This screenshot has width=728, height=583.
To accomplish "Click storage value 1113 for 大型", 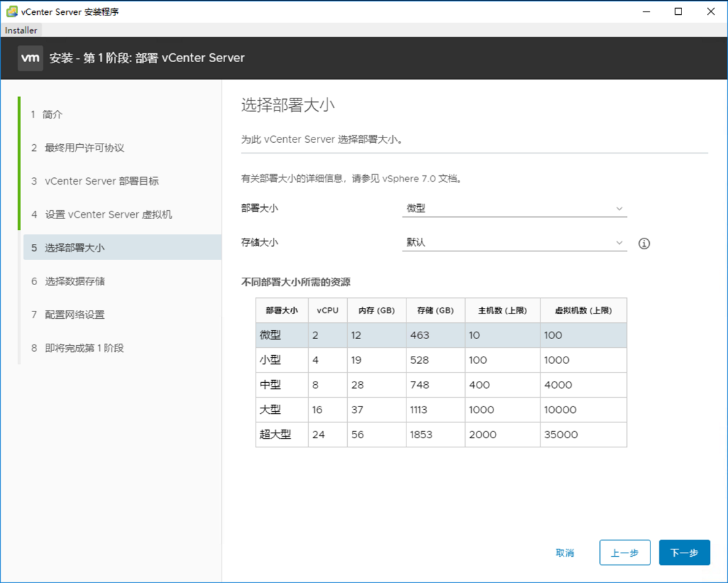I will coord(419,410).
